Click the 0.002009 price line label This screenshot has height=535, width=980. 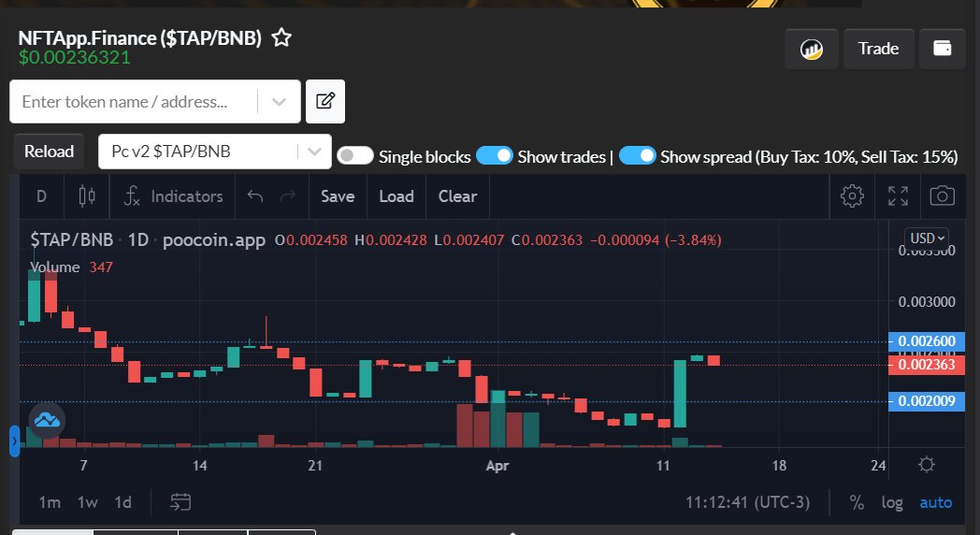(927, 401)
